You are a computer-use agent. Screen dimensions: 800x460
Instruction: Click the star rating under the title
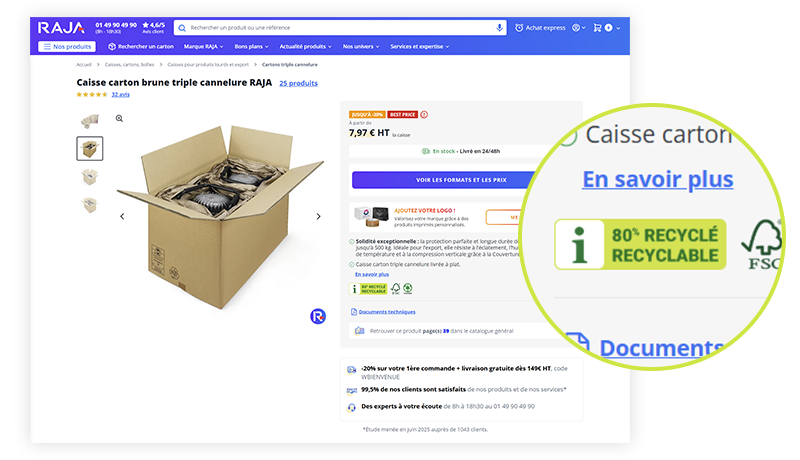click(x=92, y=94)
